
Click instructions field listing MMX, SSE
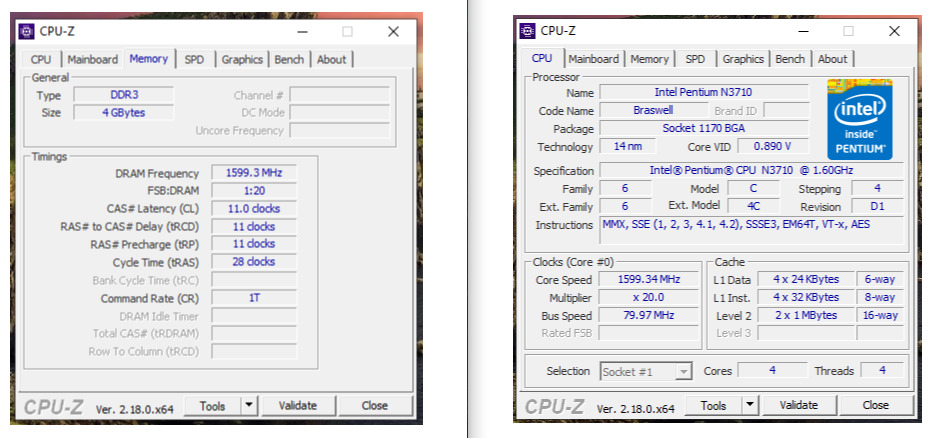pyautogui.click(x=751, y=231)
